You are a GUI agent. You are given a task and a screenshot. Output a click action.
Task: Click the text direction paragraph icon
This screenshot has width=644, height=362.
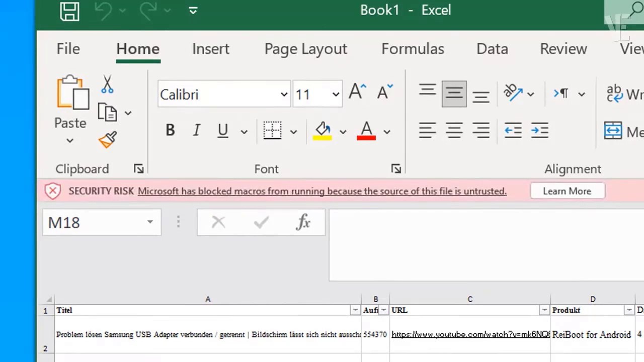click(x=562, y=94)
